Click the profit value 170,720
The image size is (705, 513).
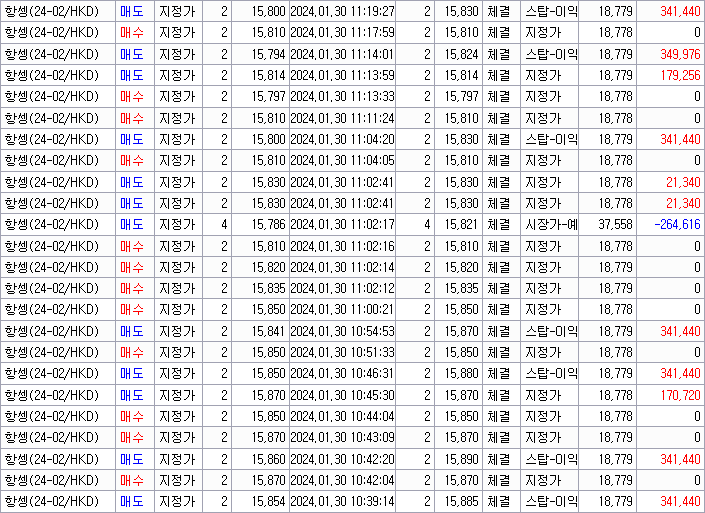tap(680, 395)
